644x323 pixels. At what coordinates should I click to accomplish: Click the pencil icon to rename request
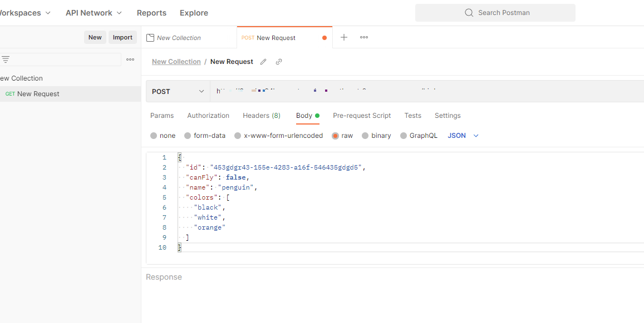[x=263, y=62]
